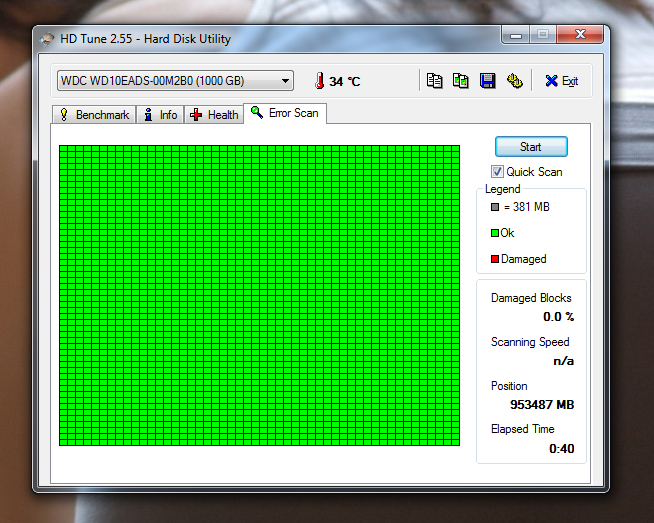Copy info to clipboard icon
This screenshot has height=523, width=654.
pyautogui.click(x=434, y=80)
